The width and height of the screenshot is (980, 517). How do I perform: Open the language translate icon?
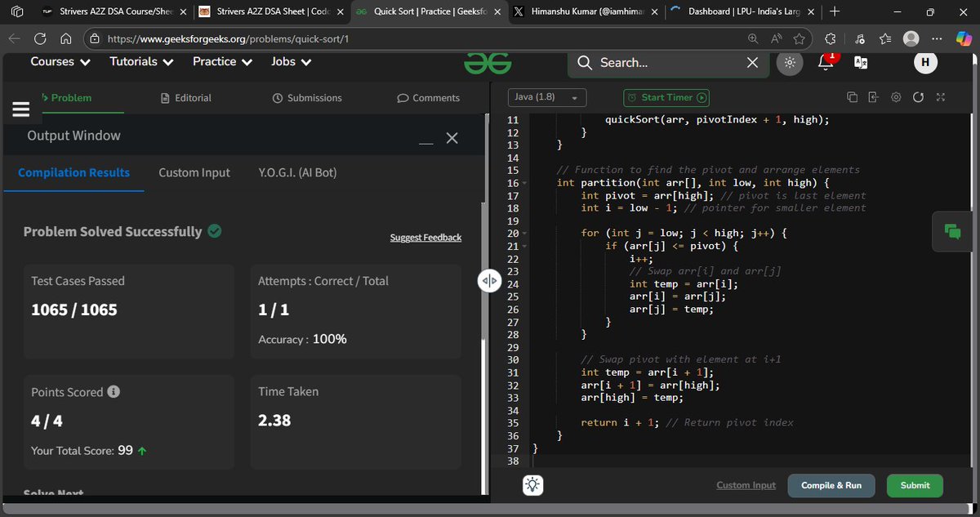pos(861,63)
